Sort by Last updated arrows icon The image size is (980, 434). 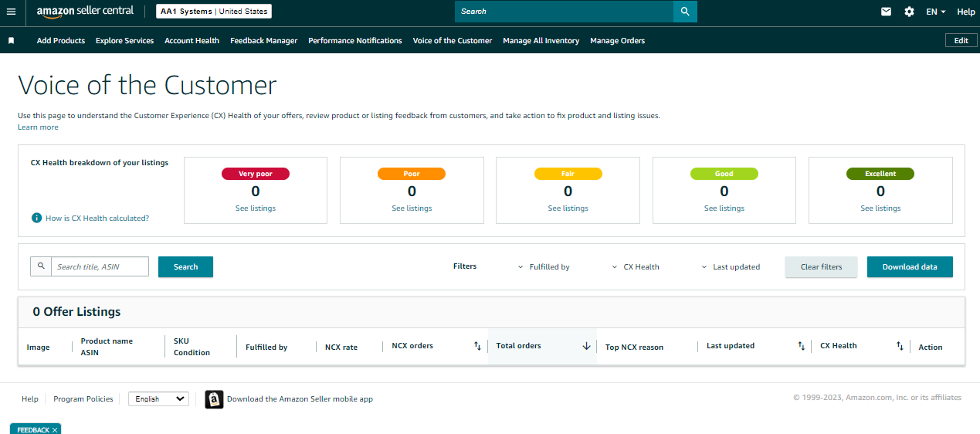click(802, 346)
